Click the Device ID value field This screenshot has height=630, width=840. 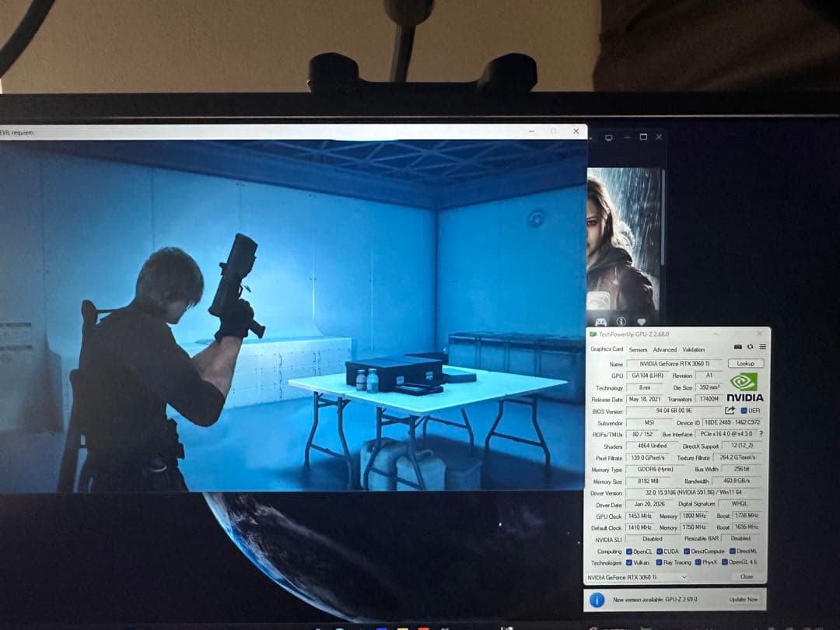(x=732, y=422)
